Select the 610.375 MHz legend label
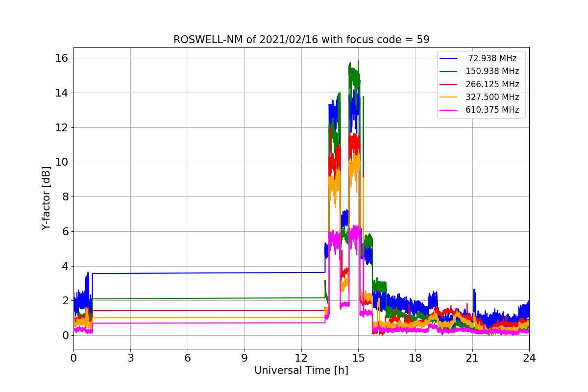 (492, 110)
